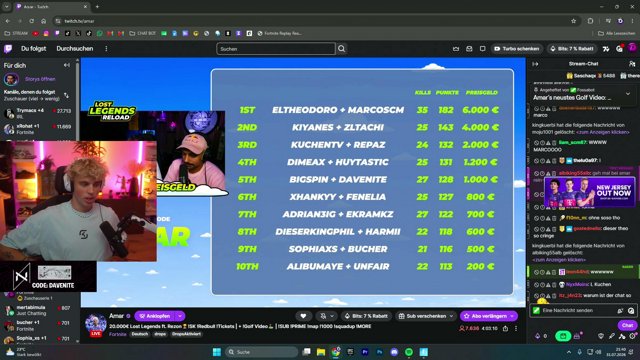Expand the pinned Amar's neuestes Golf Video message
The image size is (640, 360).
tap(628, 93)
